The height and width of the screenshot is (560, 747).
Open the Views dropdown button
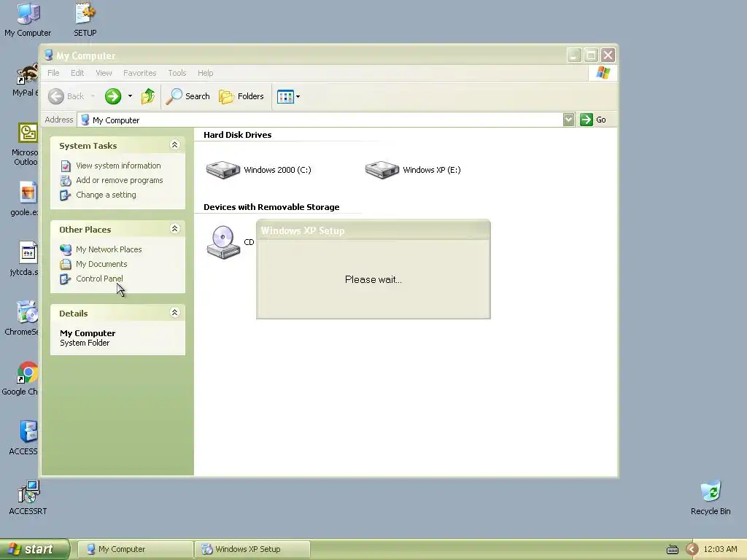(289, 96)
